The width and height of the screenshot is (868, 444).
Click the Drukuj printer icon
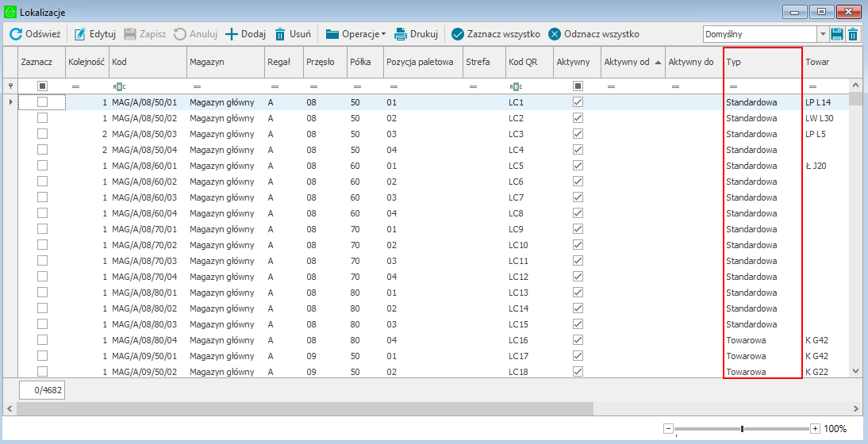(401, 34)
